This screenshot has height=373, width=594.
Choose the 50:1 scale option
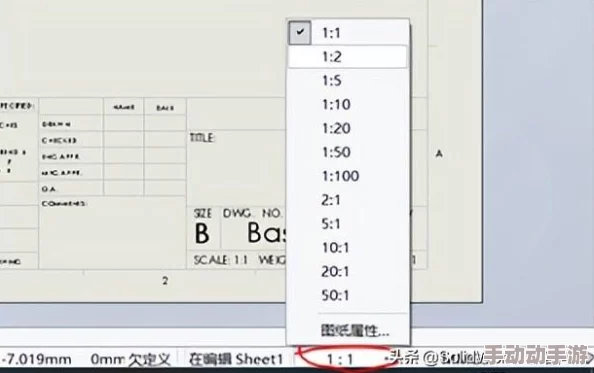348,295
